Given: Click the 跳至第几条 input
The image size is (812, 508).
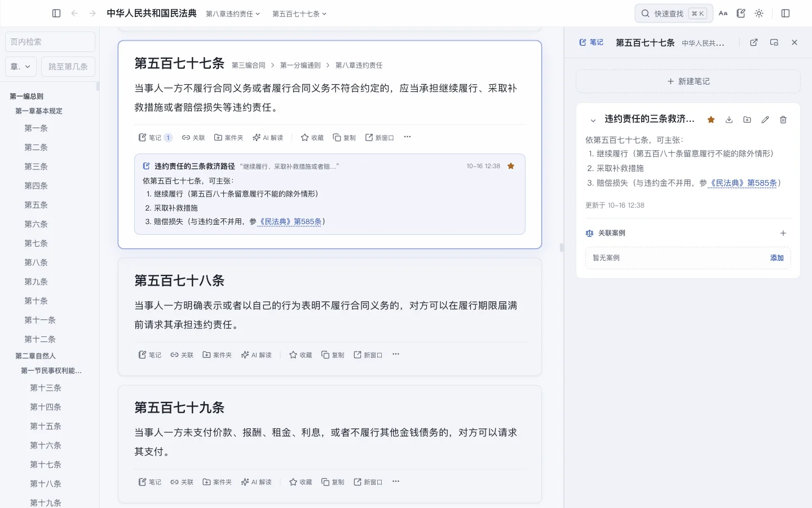Looking at the screenshot, I should 68,67.
